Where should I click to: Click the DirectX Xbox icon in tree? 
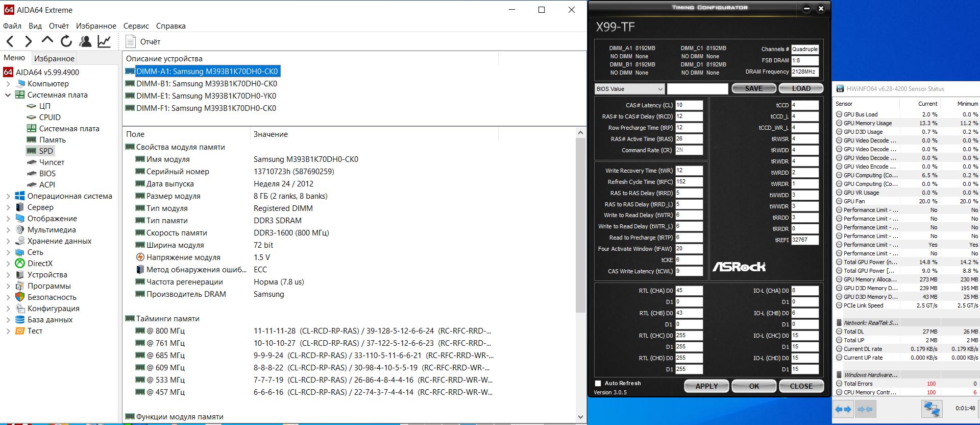click(20, 263)
